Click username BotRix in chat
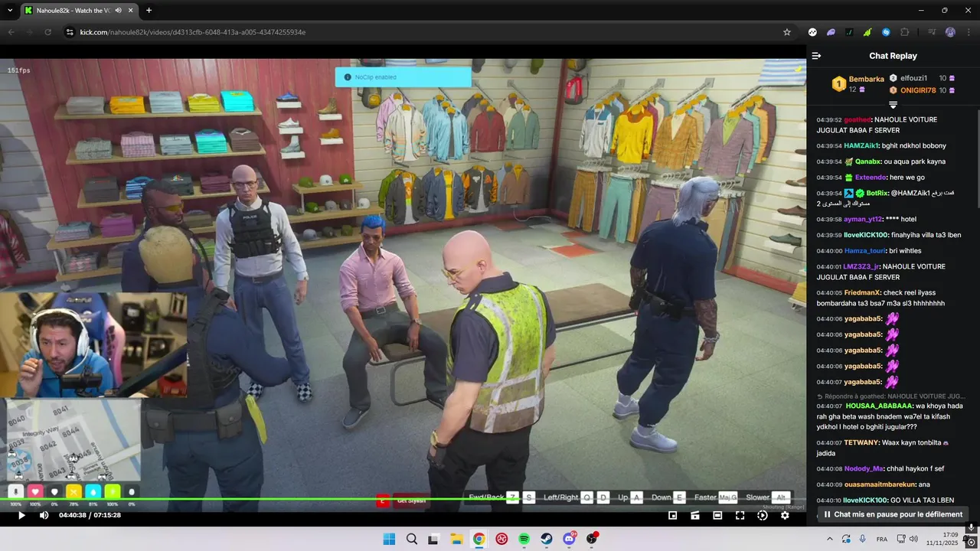The image size is (980, 551). 877,193
